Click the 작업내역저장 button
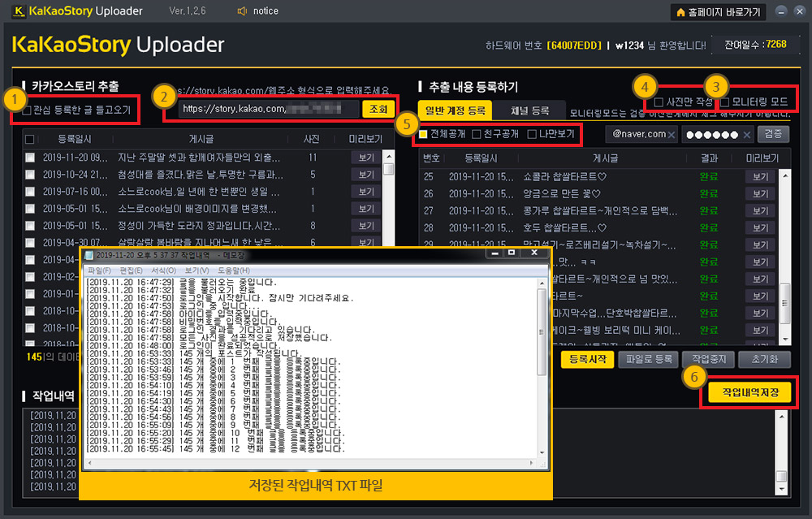This screenshot has height=519, width=812. (750, 392)
